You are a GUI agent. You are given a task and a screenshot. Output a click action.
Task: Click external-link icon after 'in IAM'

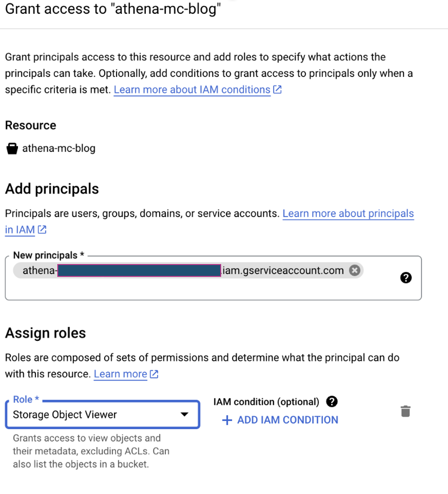pyautogui.click(x=42, y=230)
